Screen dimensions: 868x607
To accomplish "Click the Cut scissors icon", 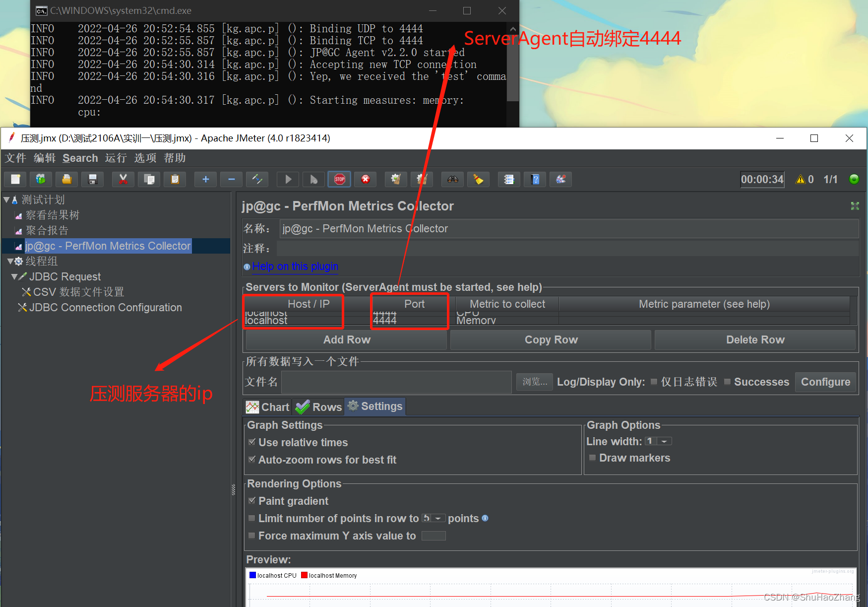I will click(x=123, y=179).
